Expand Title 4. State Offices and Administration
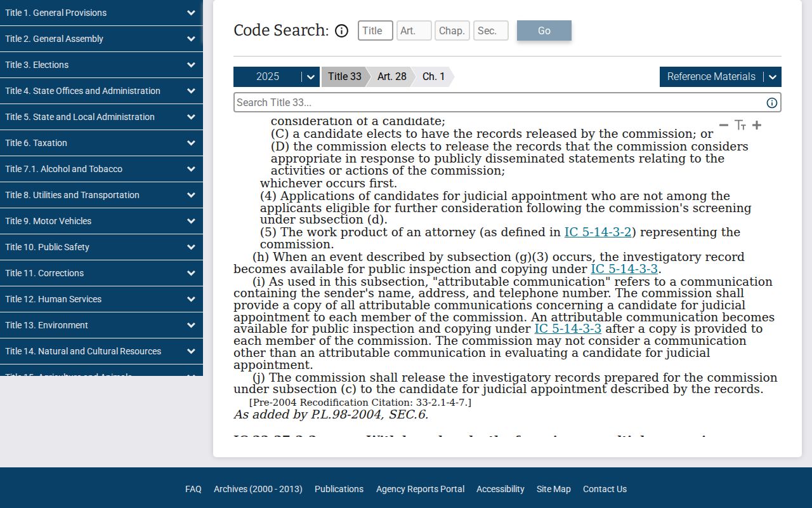 [x=101, y=91]
